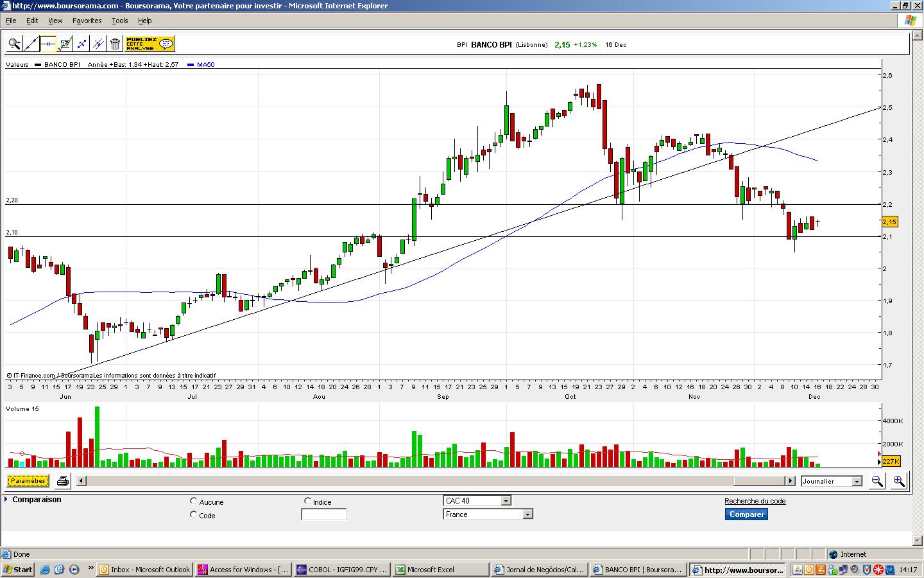This screenshot has height=578, width=924.
Task: Open the Tools menu
Action: (x=120, y=21)
